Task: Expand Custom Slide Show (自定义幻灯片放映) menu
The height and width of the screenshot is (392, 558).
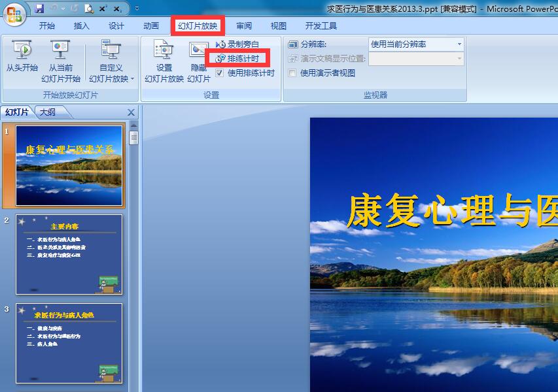Action: coord(111,61)
